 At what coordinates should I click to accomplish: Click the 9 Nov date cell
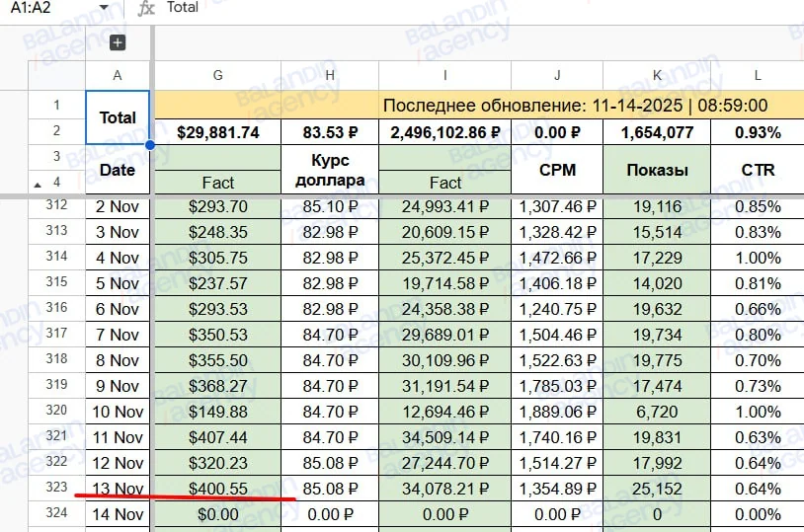tap(118, 386)
